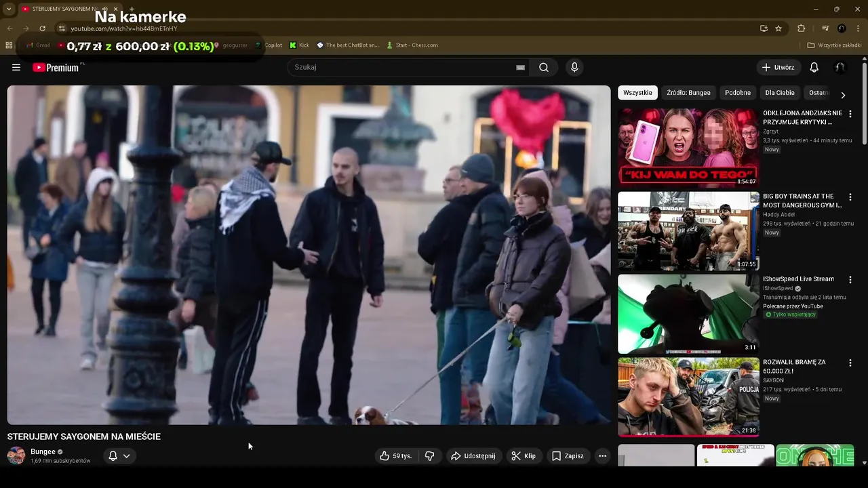The width and height of the screenshot is (868, 488).
Task: Click the Udostępnij share button
Action: click(473, 456)
